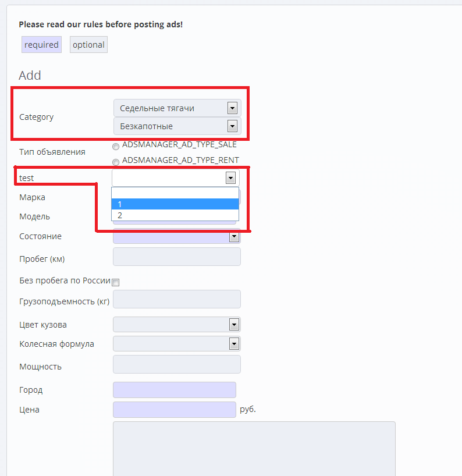This screenshot has width=462, height=476.
Task: Click the Город input field
Action: [x=174, y=390]
